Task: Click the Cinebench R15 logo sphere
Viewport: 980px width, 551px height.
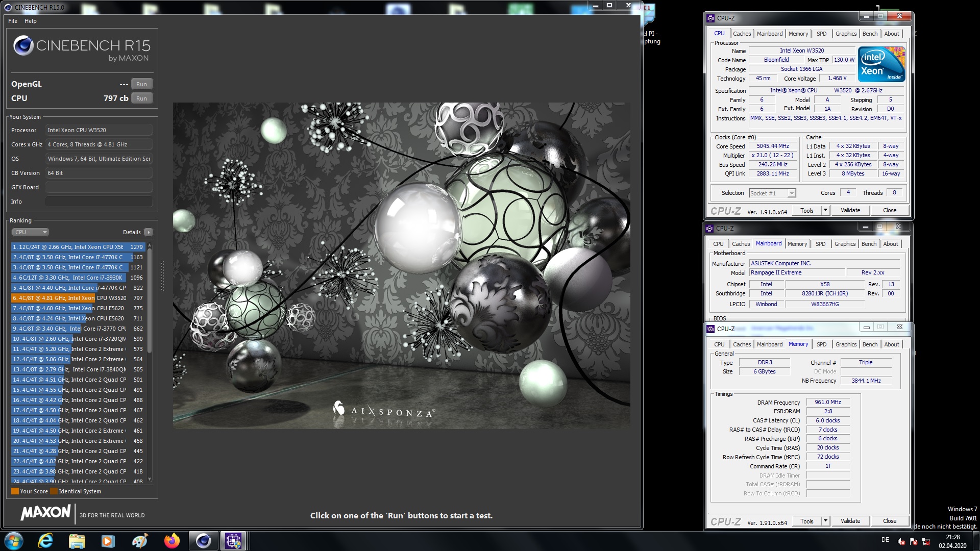Action: coord(23,45)
